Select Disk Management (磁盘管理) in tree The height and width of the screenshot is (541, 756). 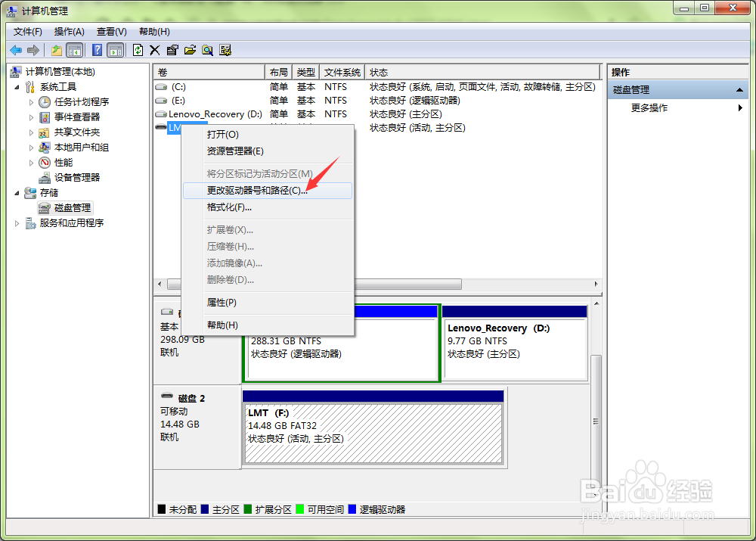(x=73, y=207)
